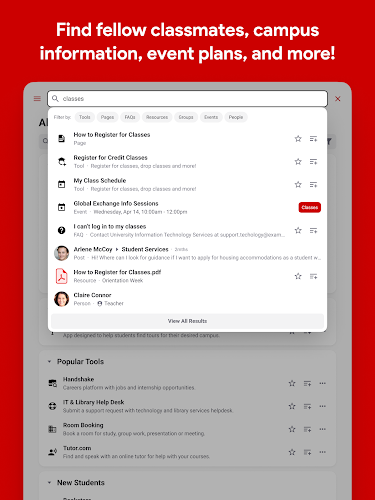375x500 pixels.
Task: Add 'How to Register for Classes' page to list
Action: tap(313, 139)
